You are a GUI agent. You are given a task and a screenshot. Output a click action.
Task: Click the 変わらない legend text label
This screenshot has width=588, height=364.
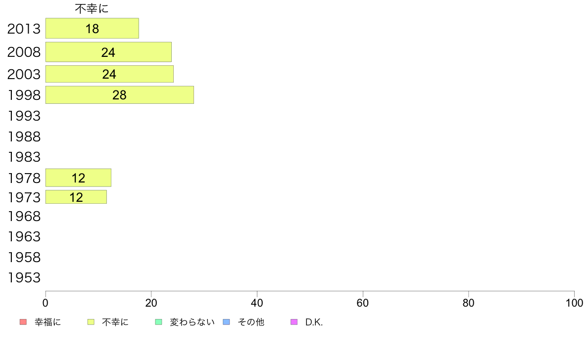(193, 322)
